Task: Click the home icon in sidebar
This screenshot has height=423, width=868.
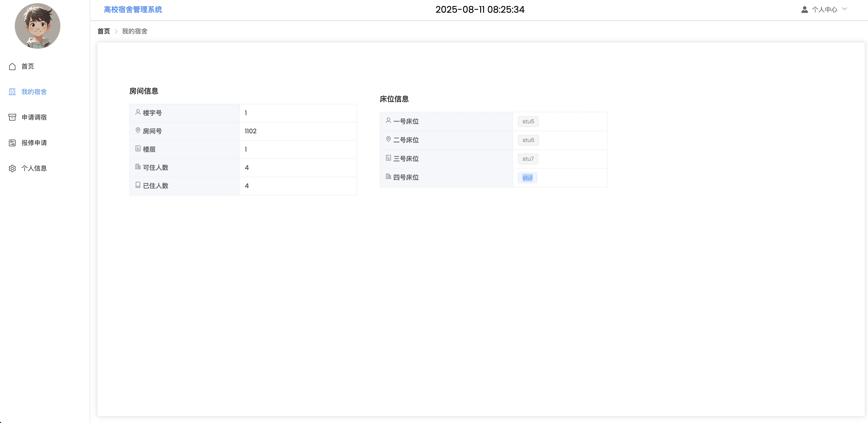Action: pyautogui.click(x=12, y=66)
